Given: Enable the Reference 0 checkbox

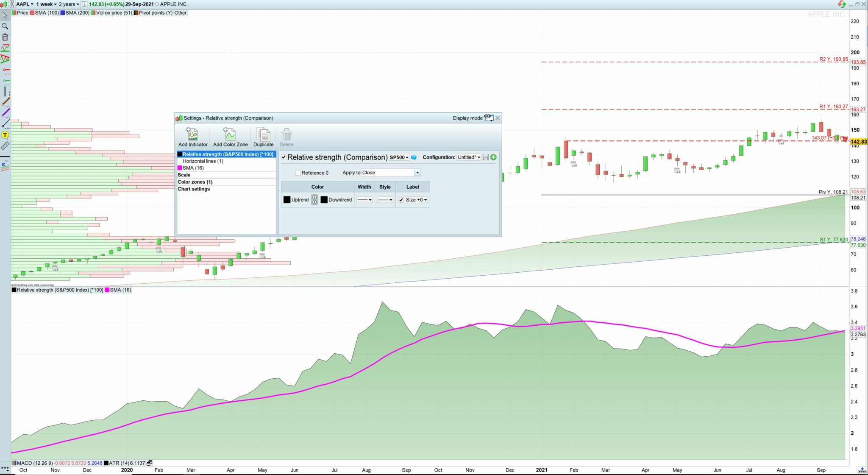Looking at the screenshot, I should (x=298, y=173).
